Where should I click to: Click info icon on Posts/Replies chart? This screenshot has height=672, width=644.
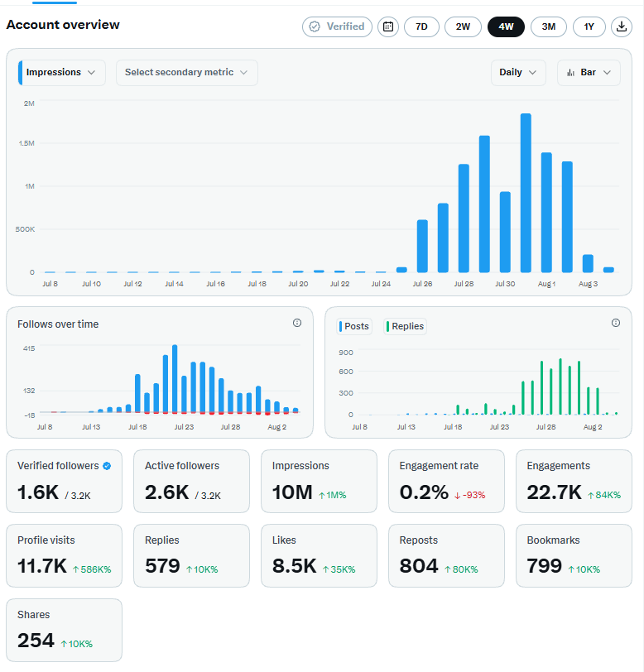615,323
